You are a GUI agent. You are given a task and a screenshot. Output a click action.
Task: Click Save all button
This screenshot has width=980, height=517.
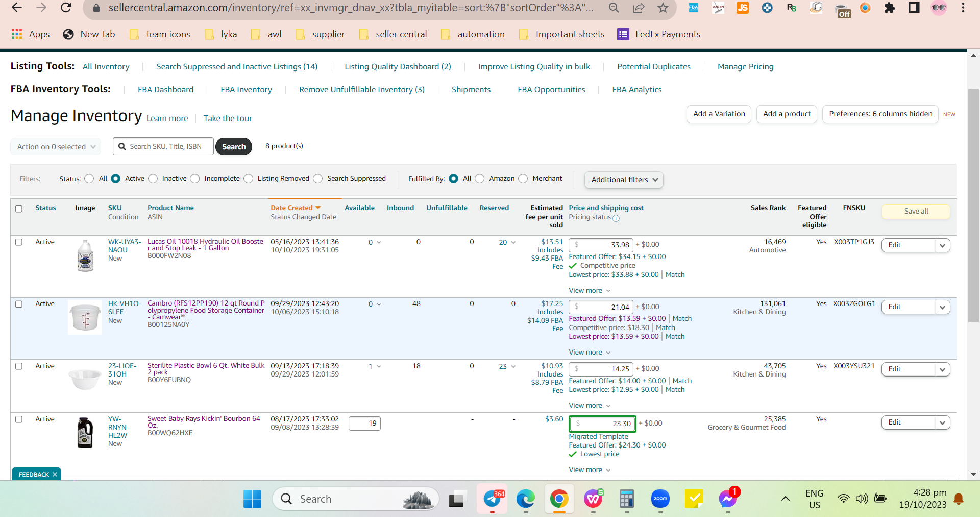tap(916, 212)
